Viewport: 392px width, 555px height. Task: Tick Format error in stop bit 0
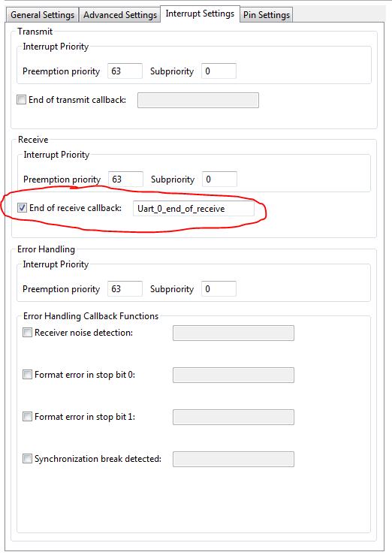tap(27, 375)
